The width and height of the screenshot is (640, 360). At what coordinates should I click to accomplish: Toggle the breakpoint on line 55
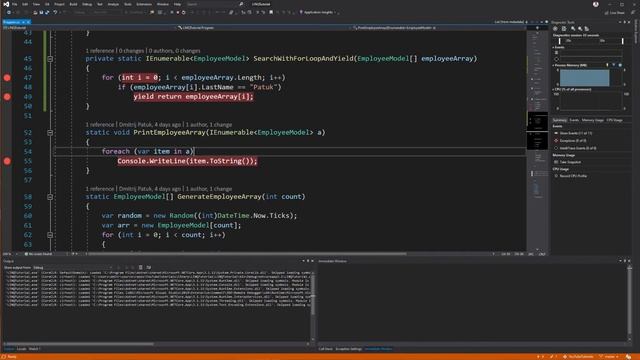7,161
